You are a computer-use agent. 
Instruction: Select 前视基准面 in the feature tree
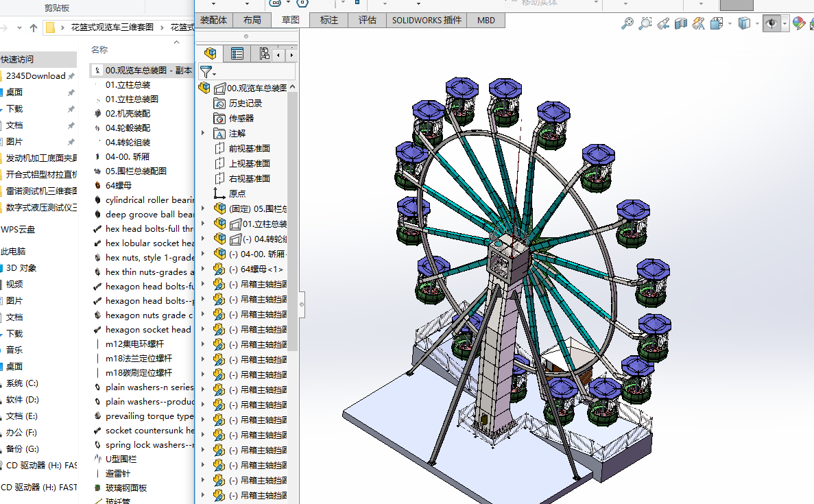coord(249,148)
